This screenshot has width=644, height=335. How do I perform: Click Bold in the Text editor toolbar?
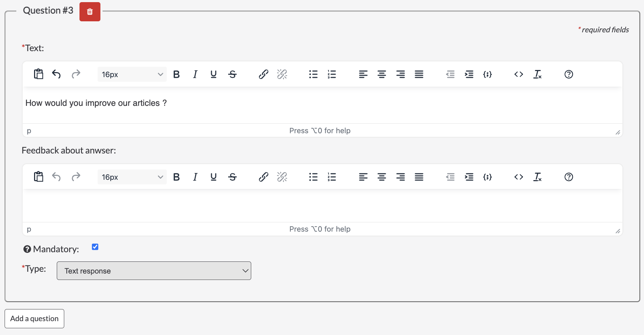[176, 74]
